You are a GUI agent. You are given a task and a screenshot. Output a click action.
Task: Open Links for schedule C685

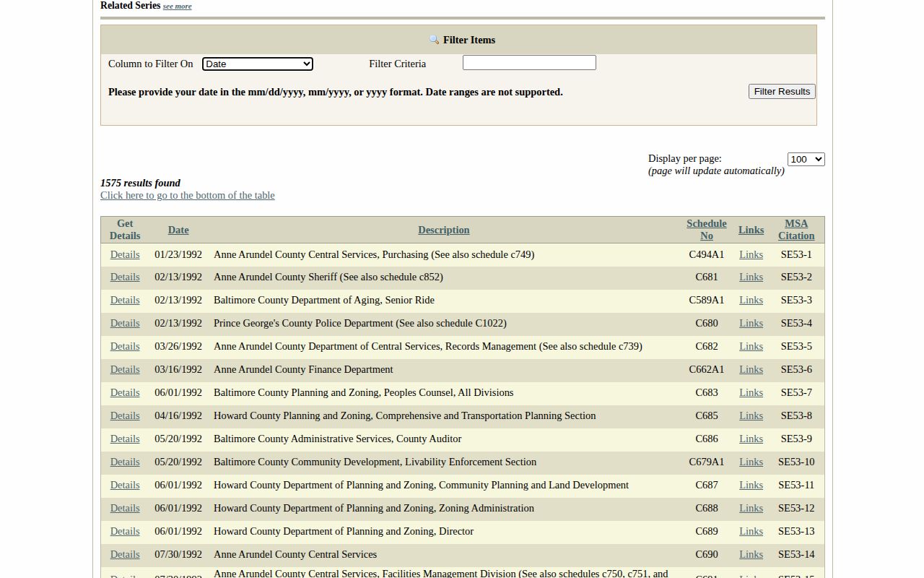(x=751, y=415)
